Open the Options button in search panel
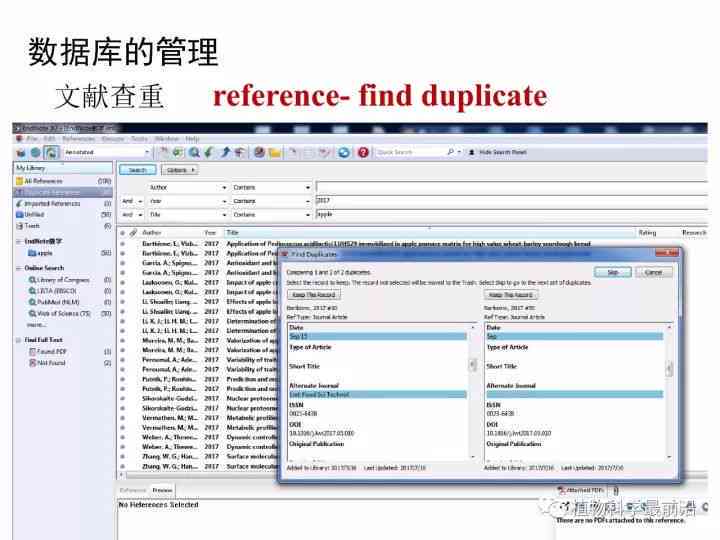 (x=178, y=170)
